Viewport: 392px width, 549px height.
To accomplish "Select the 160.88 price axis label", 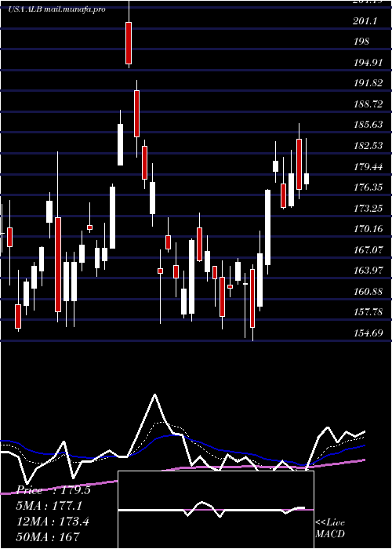I will pyautogui.click(x=368, y=291).
